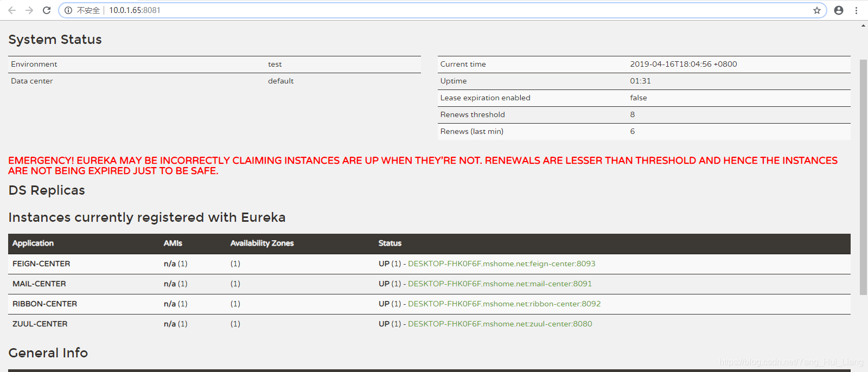This screenshot has height=372, width=868.
Task: Click the page vertical scrollbar thumb
Action: 863,177
